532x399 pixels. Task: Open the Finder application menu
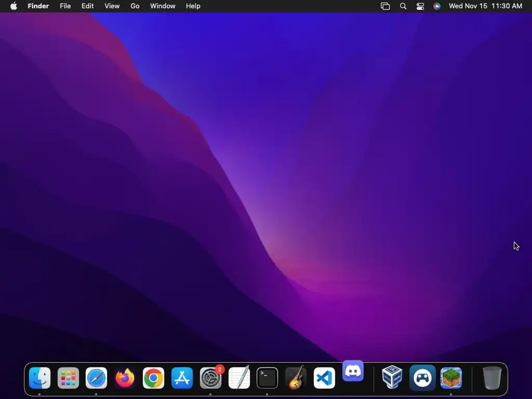pos(38,6)
